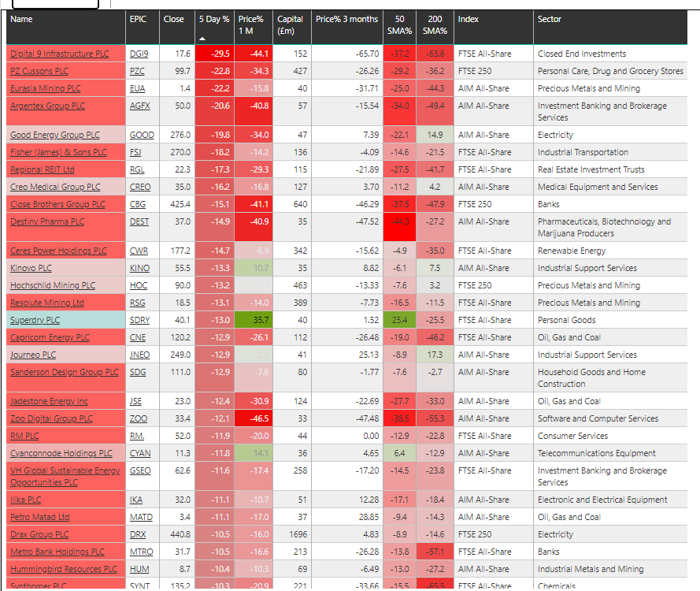Select the 1696 capital value for Drax
Screen dimensions: 700x591
292,535
